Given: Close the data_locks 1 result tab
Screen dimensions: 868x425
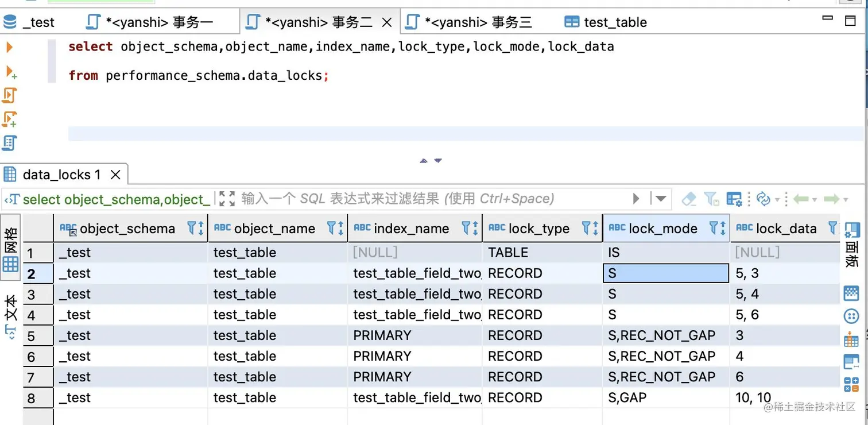Looking at the screenshot, I should pyautogui.click(x=115, y=175).
